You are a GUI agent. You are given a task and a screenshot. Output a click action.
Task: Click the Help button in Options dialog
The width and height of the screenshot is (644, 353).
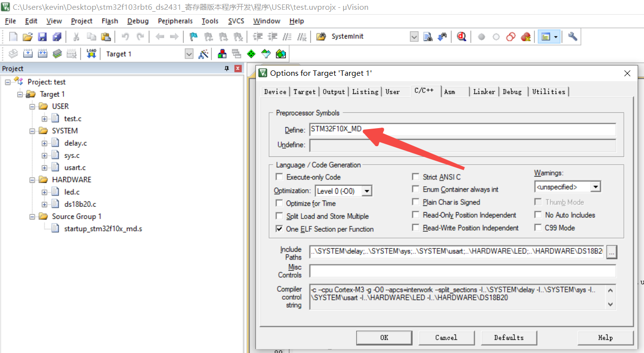(605, 337)
